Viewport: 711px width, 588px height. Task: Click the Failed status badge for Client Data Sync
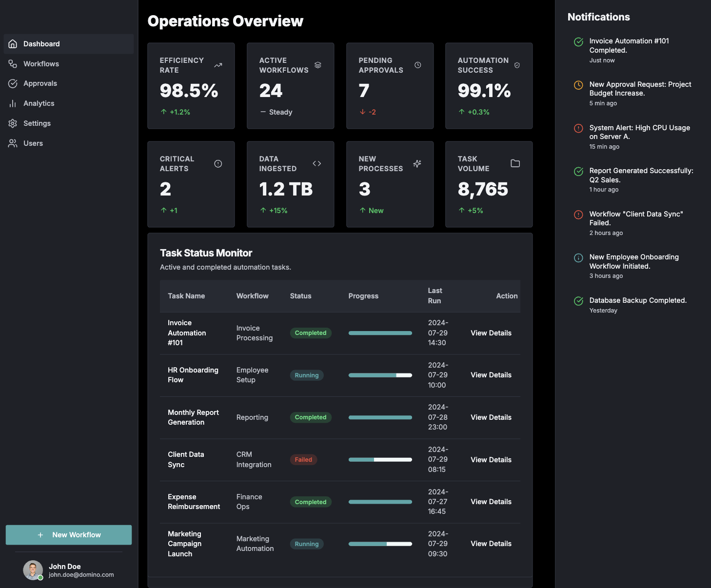[303, 460]
